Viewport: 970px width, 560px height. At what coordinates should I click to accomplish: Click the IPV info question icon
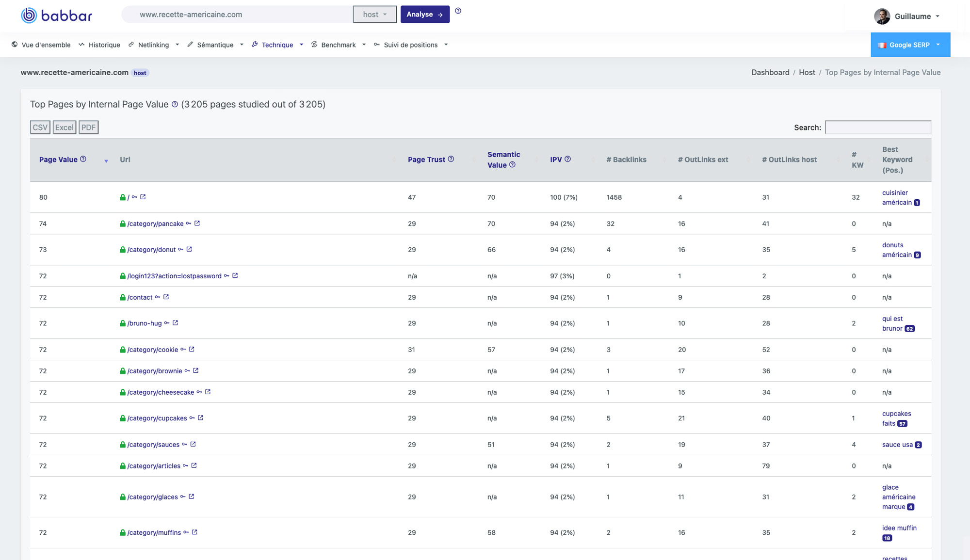coord(567,159)
